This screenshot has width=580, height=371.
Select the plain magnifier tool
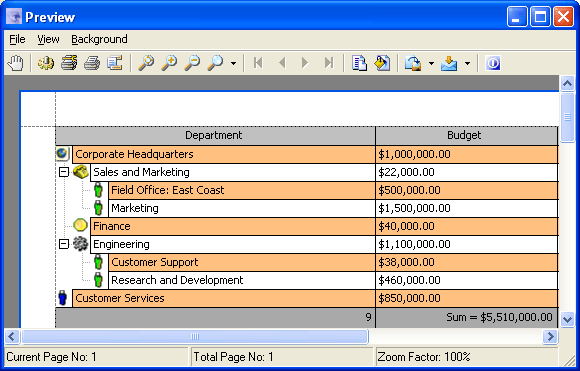[146, 63]
